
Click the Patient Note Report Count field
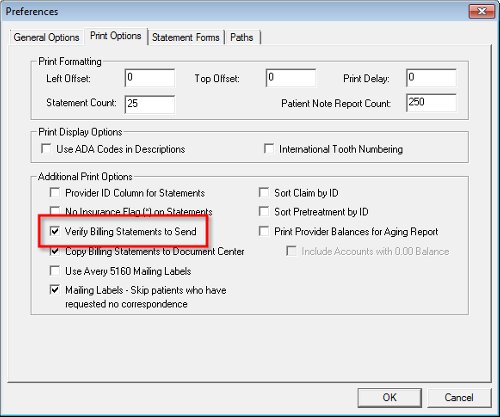[x=431, y=103]
